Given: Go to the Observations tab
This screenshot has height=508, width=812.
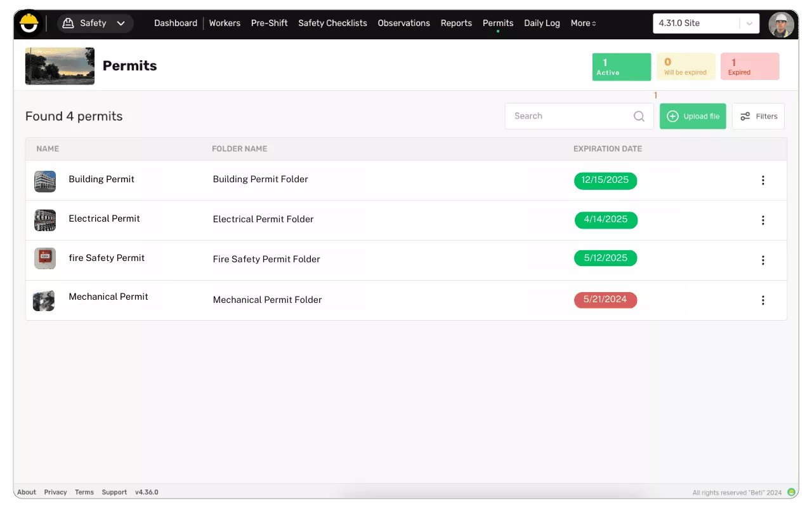Looking at the screenshot, I should [x=403, y=23].
